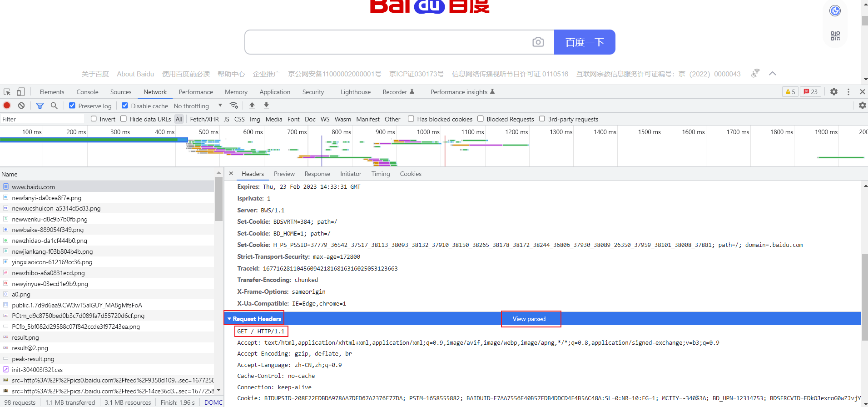
Task: Filter requests by JS type
Action: click(226, 119)
